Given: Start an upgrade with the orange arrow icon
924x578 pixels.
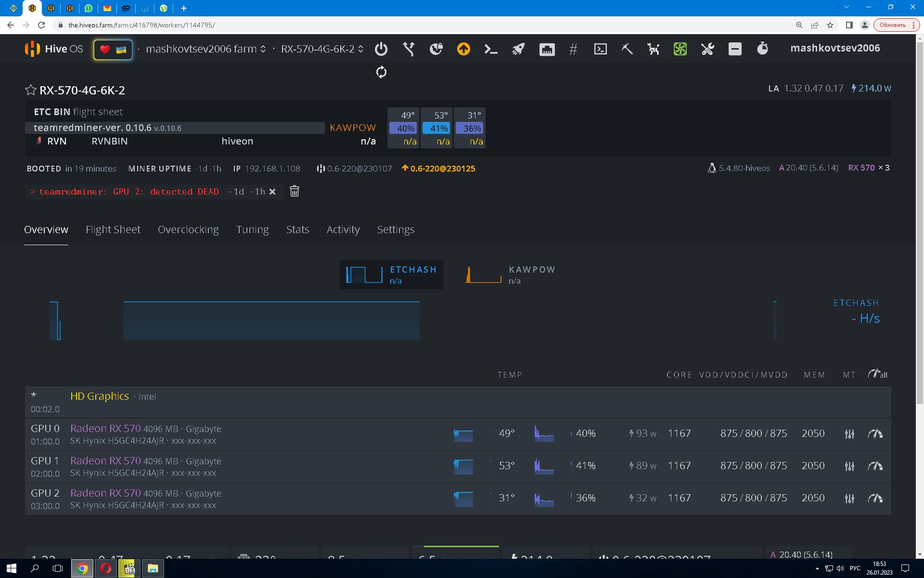Looking at the screenshot, I should point(463,49).
